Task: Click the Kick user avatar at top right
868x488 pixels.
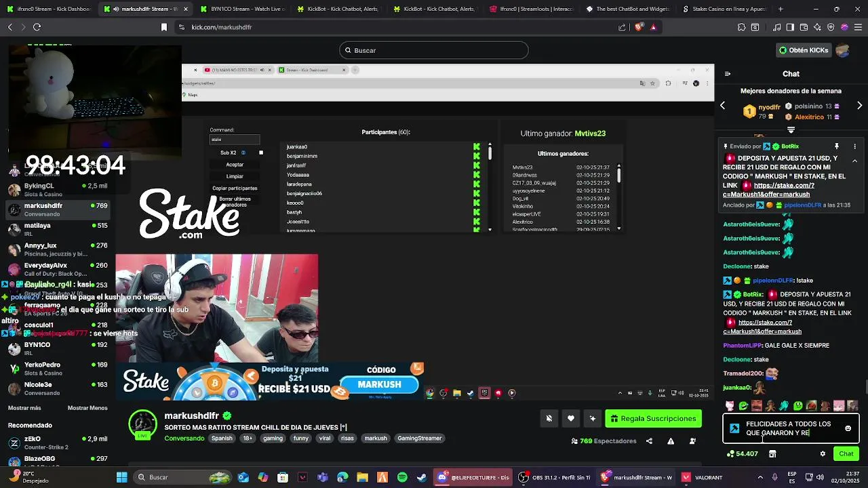Action: pos(843,50)
